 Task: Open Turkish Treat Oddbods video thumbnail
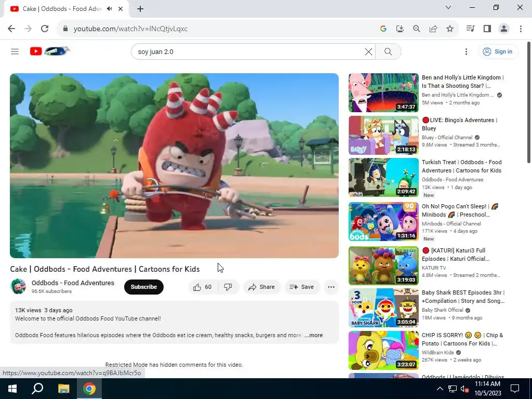point(383,178)
